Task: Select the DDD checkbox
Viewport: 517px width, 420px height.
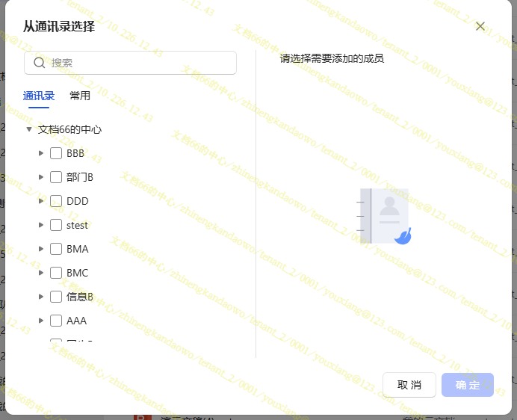Action: (x=56, y=201)
